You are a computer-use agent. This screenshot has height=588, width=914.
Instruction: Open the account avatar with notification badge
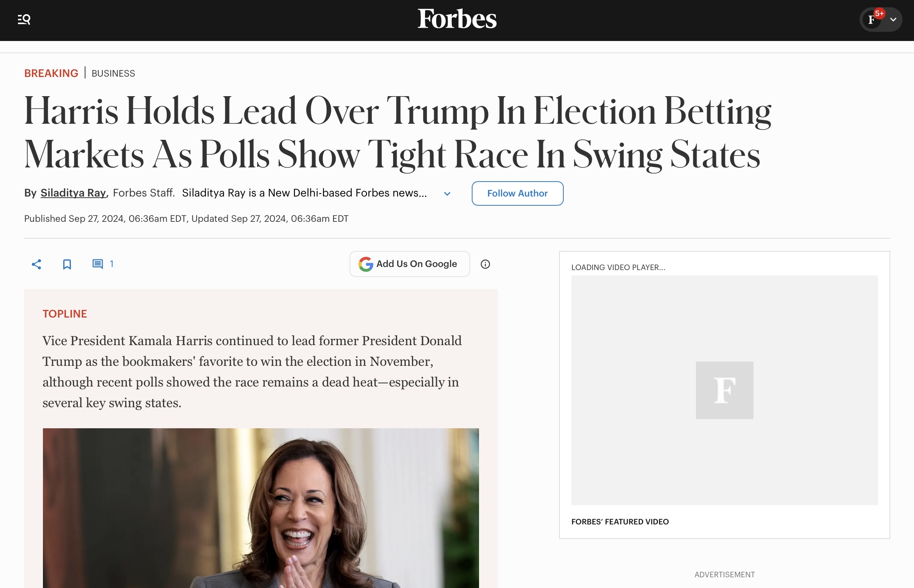873,19
